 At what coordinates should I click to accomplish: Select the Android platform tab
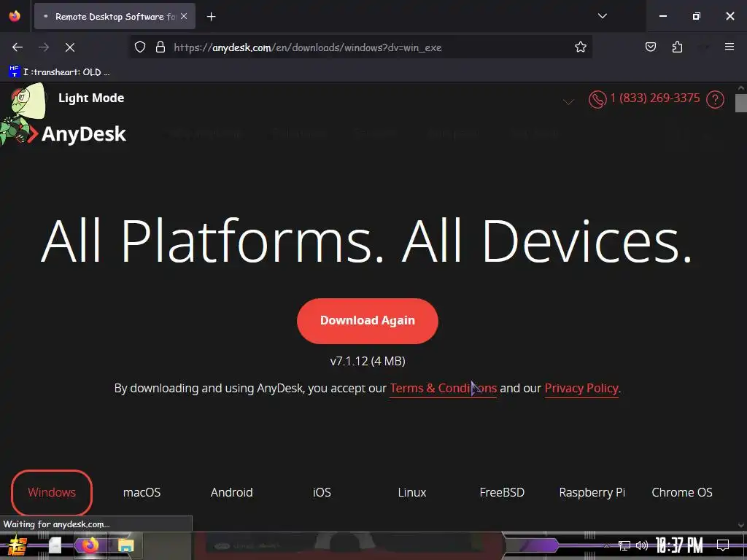point(231,492)
